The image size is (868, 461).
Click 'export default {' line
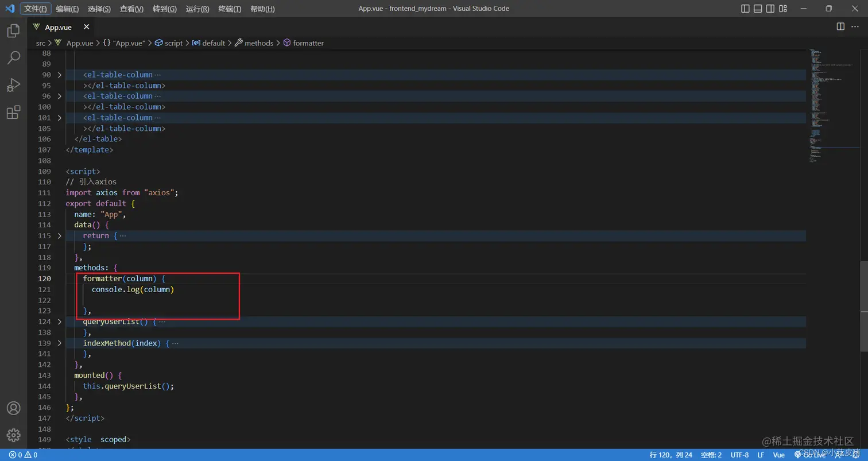[x=100, y=203]
